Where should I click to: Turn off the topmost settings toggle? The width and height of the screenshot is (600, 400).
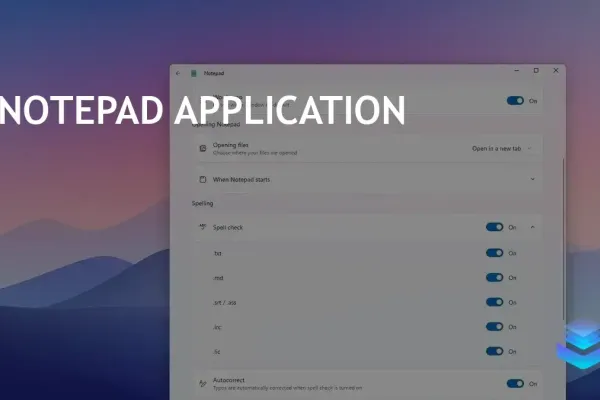(x=515, y=101)
